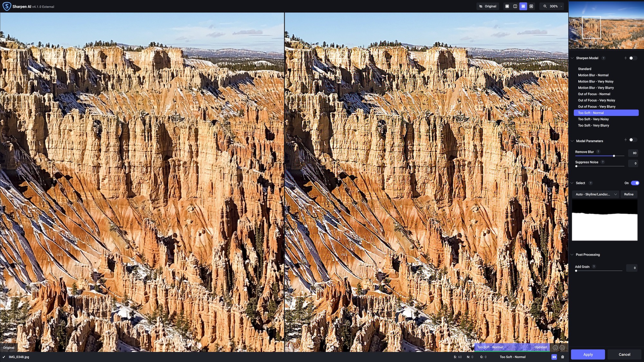Click the Apply button
644x362 pixels.
tap(588, 354)
